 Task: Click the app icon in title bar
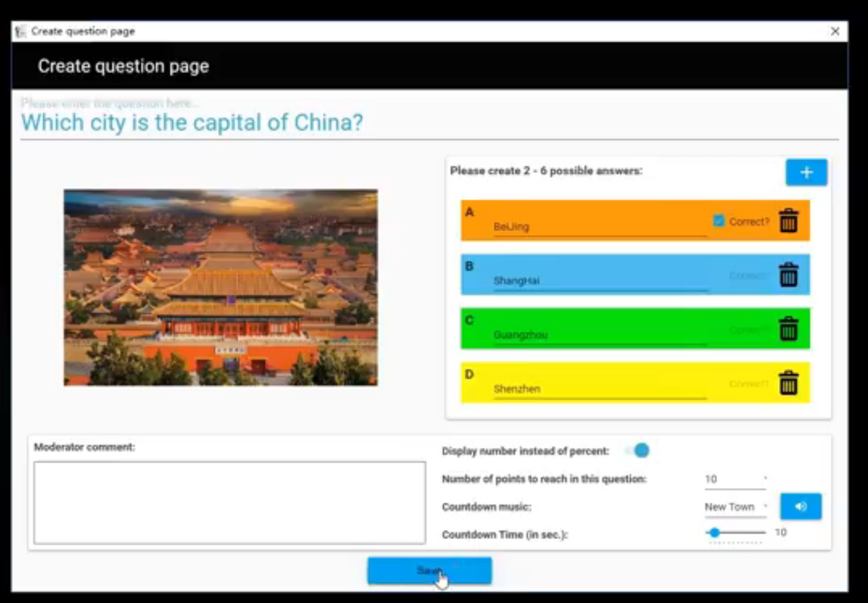pos(20,31)
